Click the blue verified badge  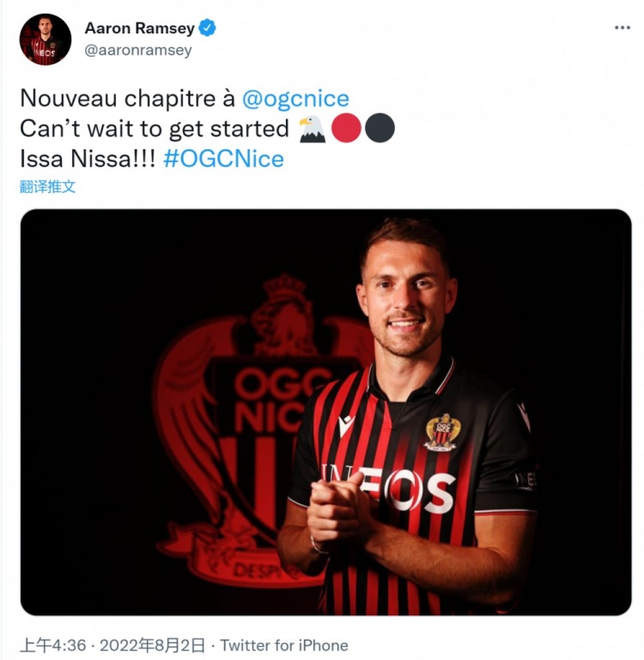click(207, 27)
